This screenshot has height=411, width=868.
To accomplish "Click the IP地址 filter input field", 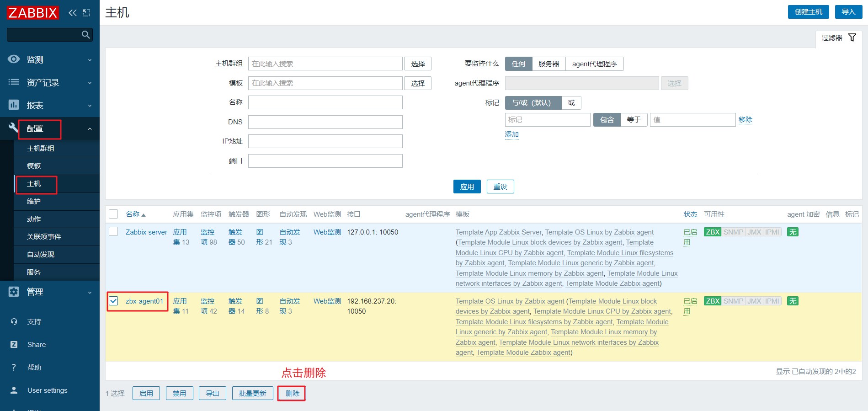I will pos(325,141).
